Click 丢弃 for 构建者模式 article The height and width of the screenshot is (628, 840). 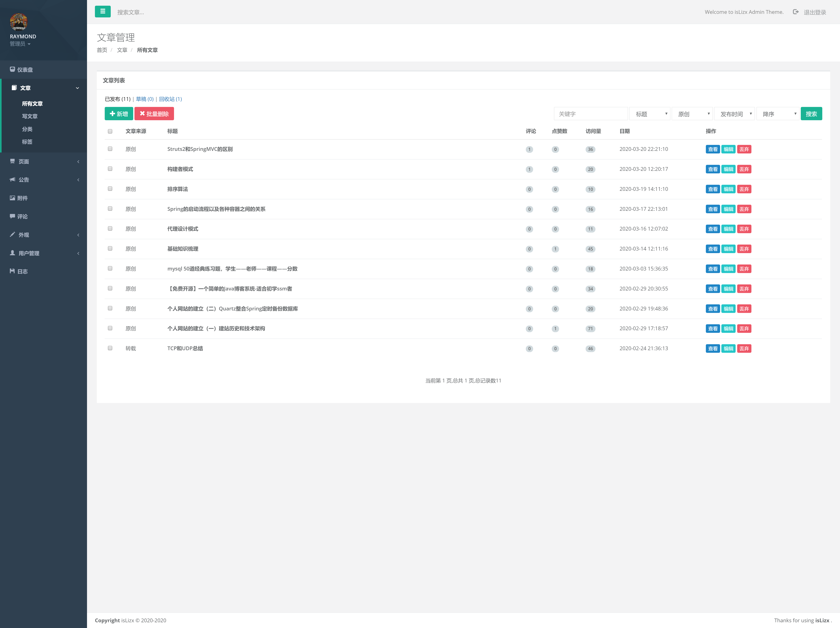(x=744, y=169)
